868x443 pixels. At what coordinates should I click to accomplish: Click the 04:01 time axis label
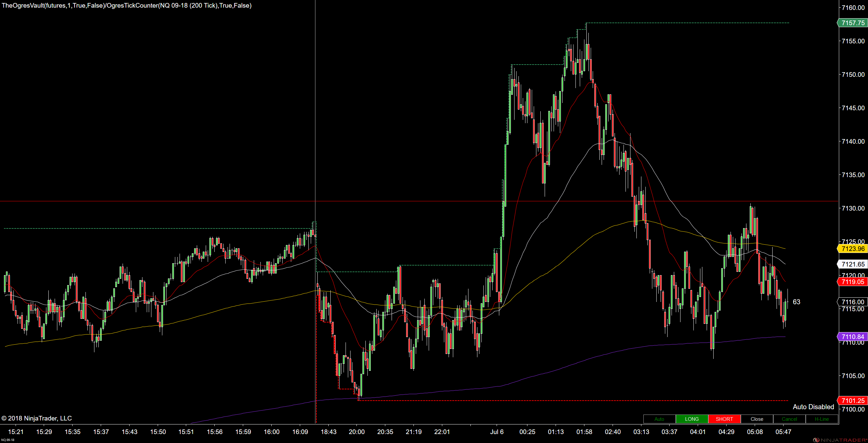tap(698, 432)
